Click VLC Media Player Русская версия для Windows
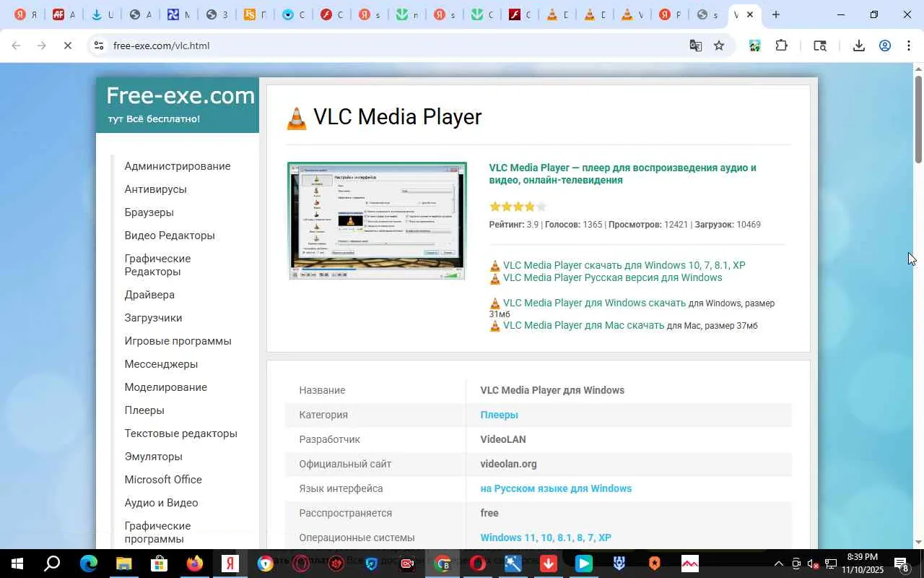The height and width of the screenshot is (578, 924). click(612, 277)
